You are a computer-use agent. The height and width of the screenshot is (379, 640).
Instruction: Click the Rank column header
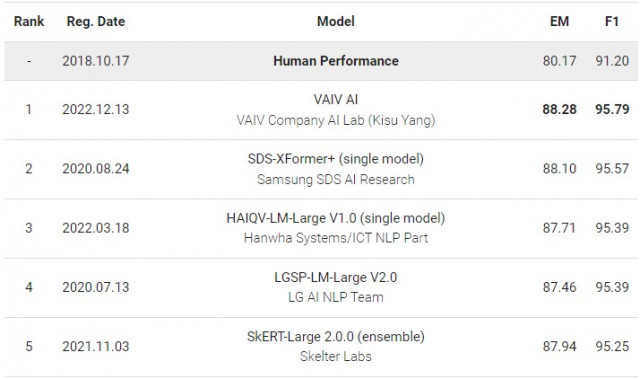click(x=29, y=21)
